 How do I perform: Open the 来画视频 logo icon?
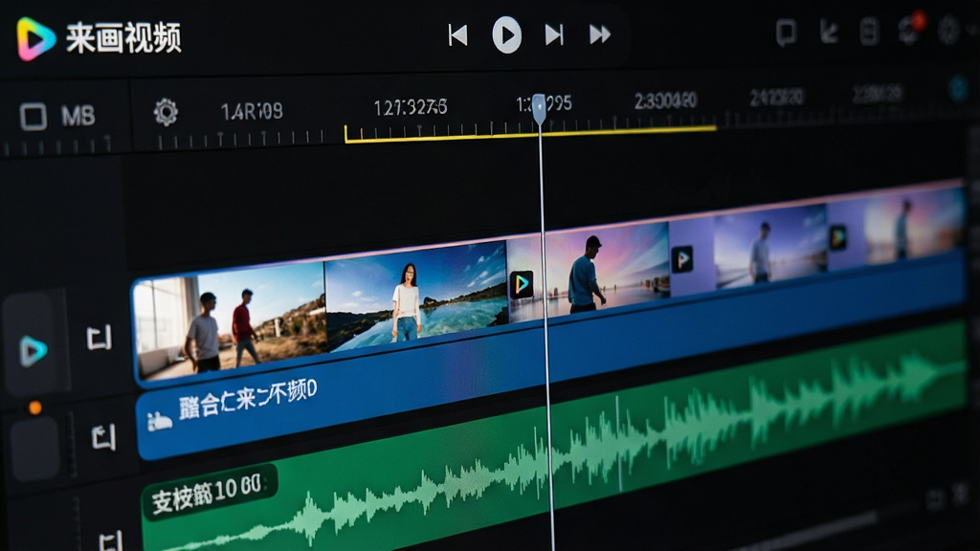point(35,38)
